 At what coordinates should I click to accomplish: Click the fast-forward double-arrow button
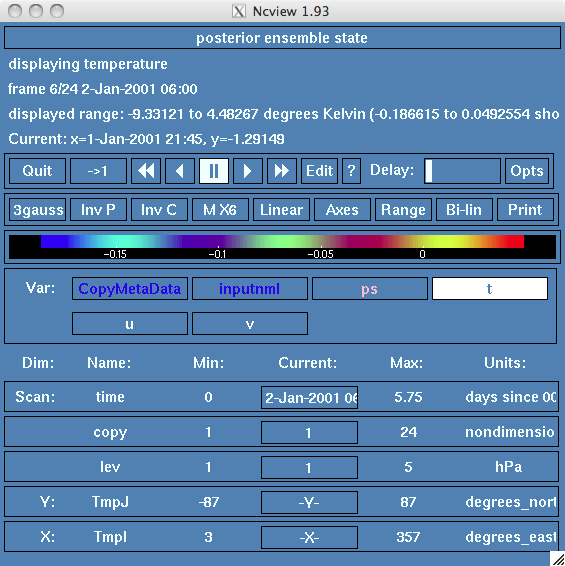(282, 171)
